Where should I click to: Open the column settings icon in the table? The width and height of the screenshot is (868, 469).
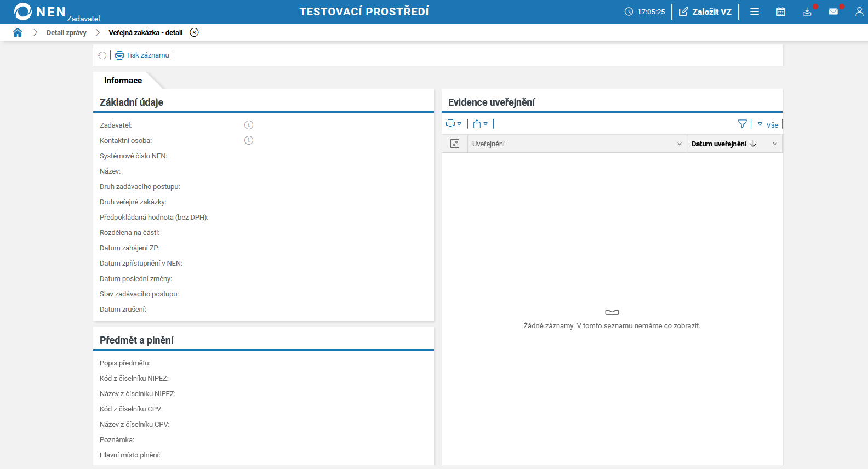tap(455, 144)
